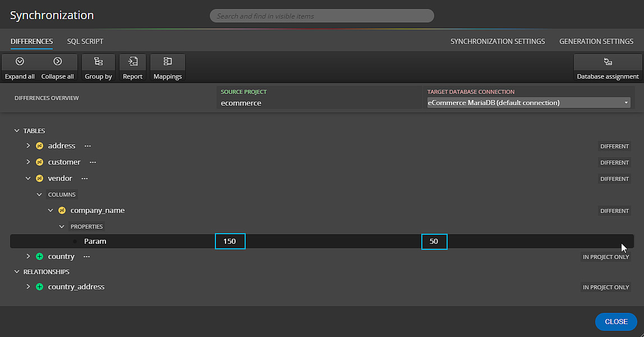The image size is (644, 337).
Task: Expand the customer table entry
Action: click(x=27, y=162)
